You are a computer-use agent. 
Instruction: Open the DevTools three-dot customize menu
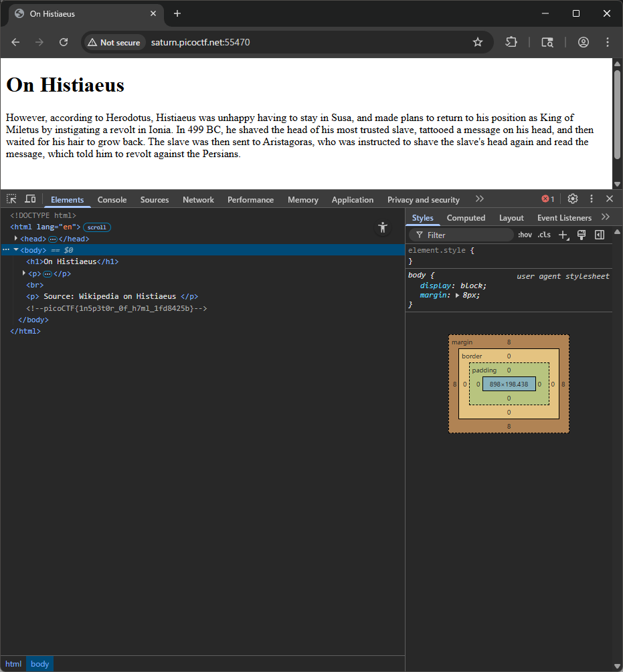point(592,199)
